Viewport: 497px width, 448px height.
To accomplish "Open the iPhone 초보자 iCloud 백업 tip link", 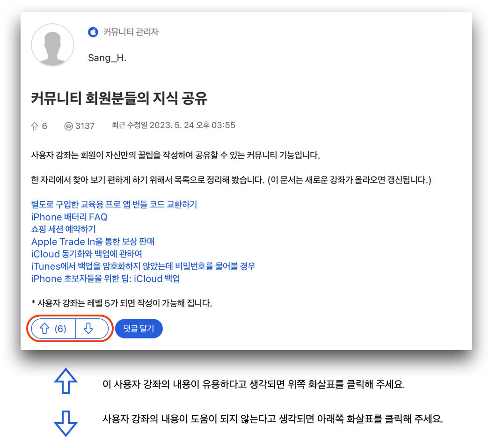I will pos(106,279).
